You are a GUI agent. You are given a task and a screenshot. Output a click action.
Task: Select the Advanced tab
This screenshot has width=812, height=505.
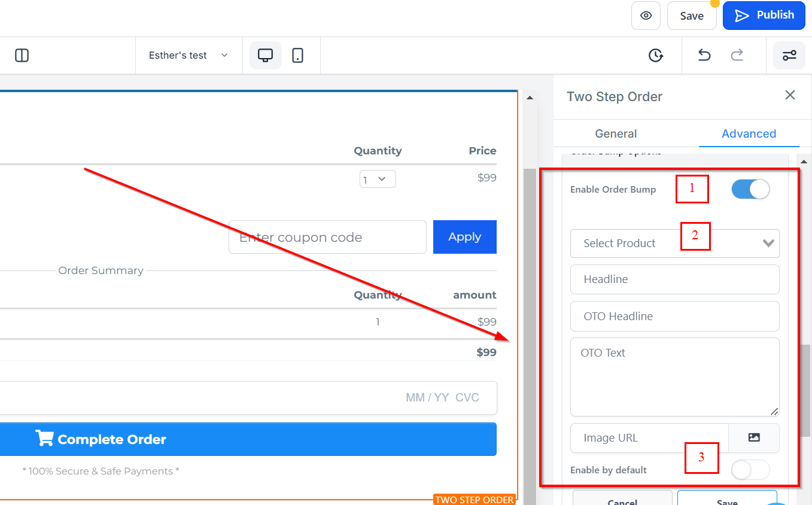pyautogui.click(x=749, y=133)
